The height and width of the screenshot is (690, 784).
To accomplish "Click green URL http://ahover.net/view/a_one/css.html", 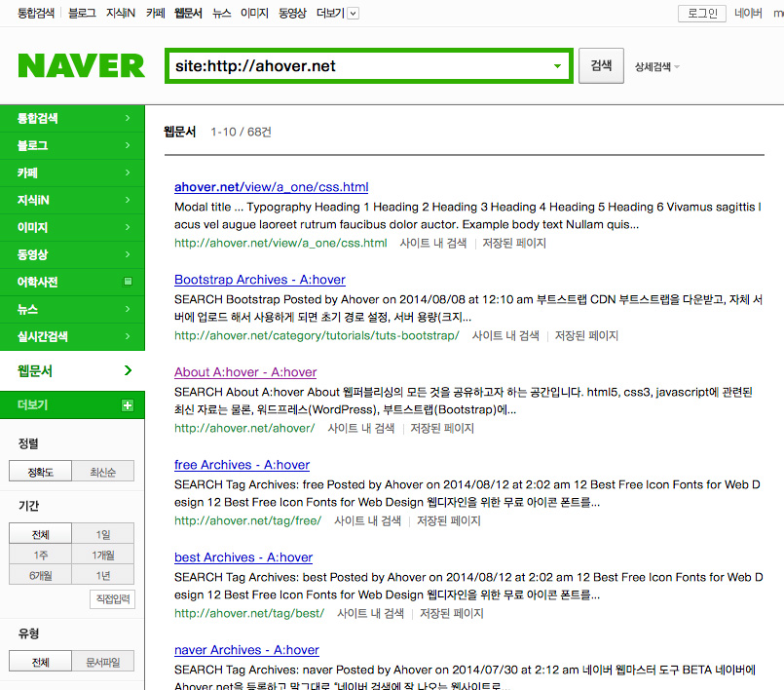I will click(280, 244).
